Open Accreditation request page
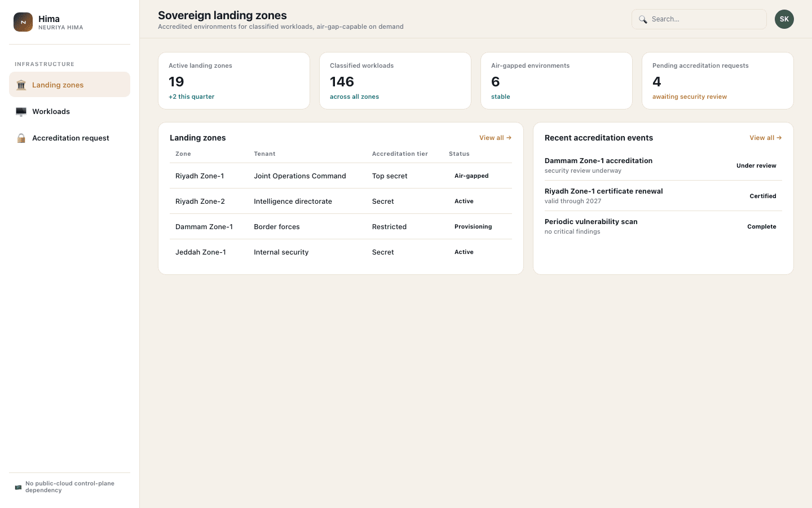This screenshot has height=508, width=812. [69, 138]
